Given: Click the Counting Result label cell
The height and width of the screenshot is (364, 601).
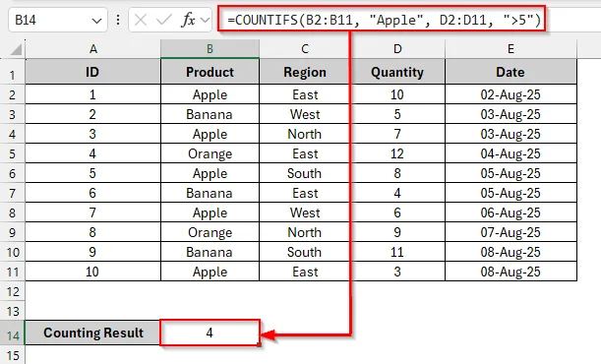Looking at the screenshot, I should (x=92, y=333).
